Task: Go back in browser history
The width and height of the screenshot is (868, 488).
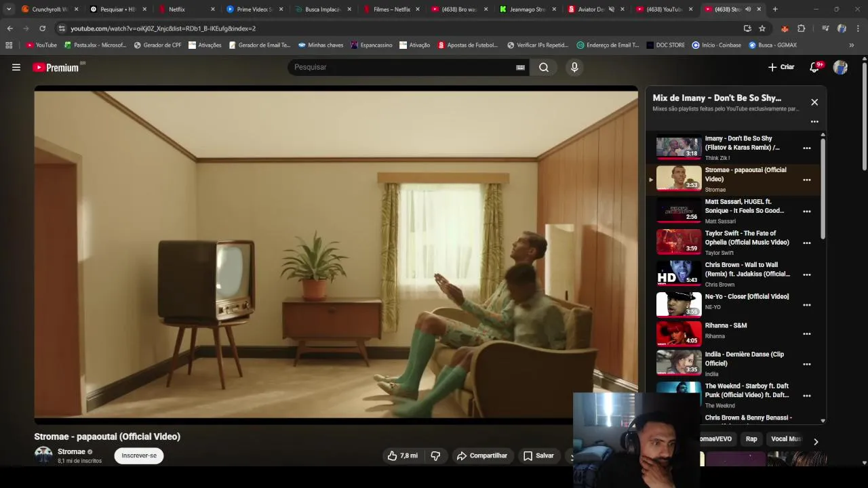Action: 9,28
